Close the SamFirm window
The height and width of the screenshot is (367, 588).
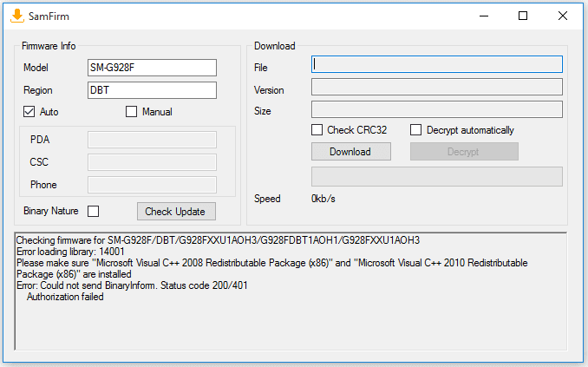[563, 16]
